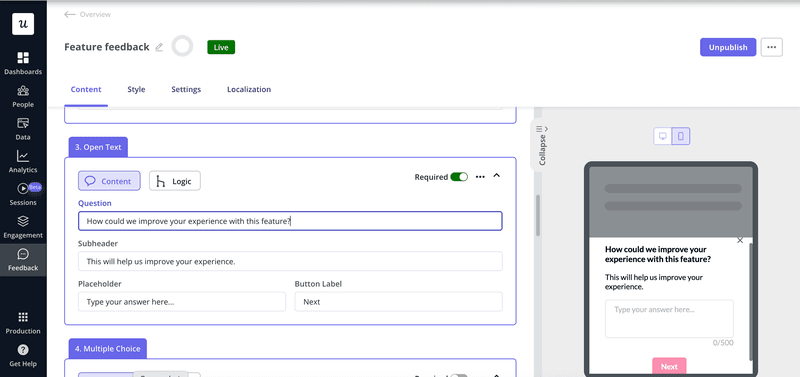Toggle Required for the Open Text question
This screenshot has width=800, height=377.
click(459, 177)
